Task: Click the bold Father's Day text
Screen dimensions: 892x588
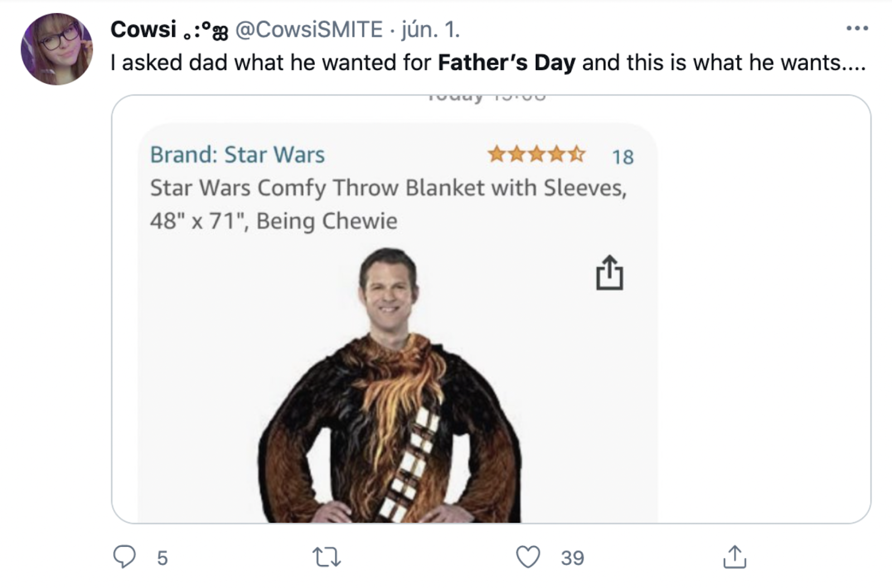Action: [x=506, y=62]
